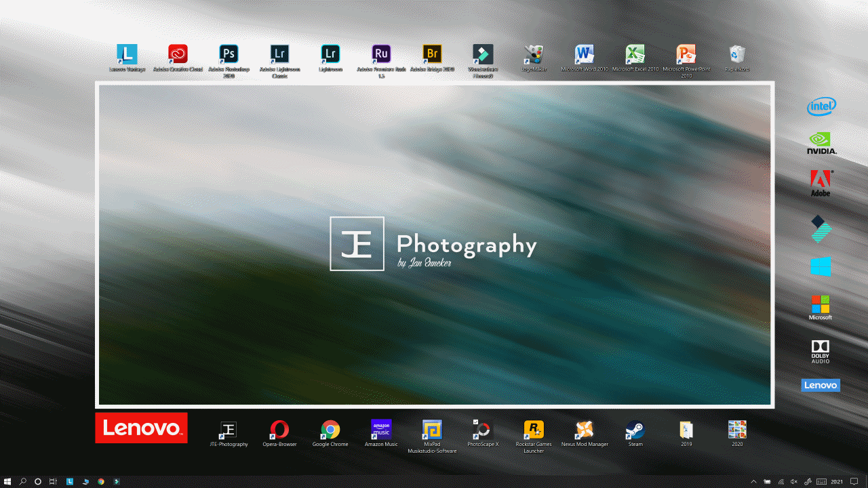Click the muted volume tray icon

[x=794, y=481]
